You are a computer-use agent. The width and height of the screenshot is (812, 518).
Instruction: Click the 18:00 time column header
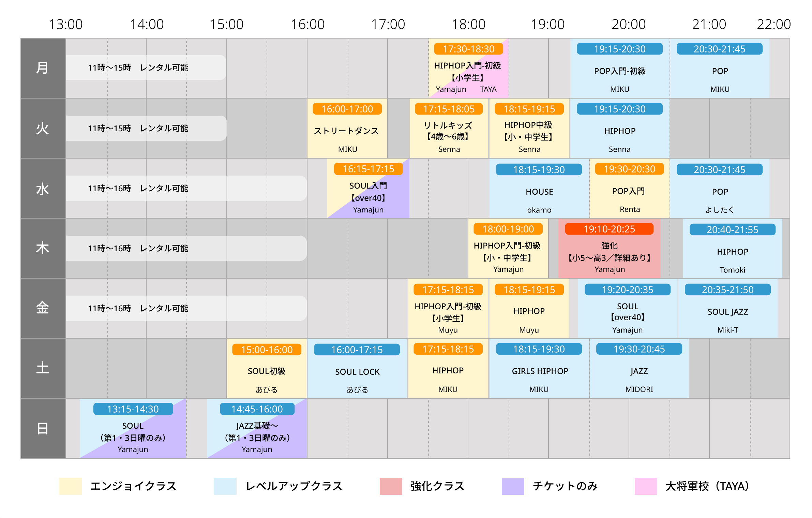tap(468, 24)
